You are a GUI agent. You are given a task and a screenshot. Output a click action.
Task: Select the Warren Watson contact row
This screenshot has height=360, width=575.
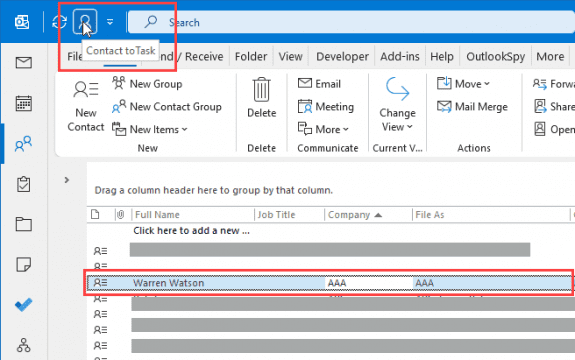coord(329,283)
